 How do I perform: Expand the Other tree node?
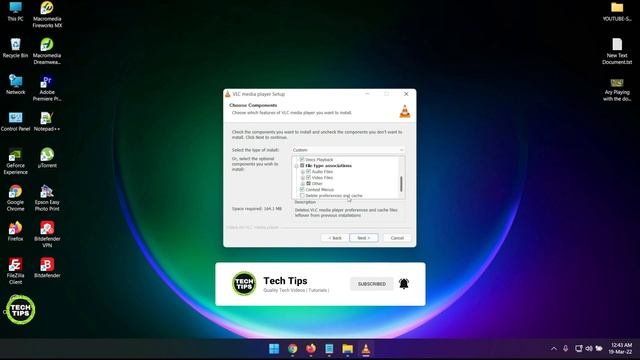pos(302,184)
